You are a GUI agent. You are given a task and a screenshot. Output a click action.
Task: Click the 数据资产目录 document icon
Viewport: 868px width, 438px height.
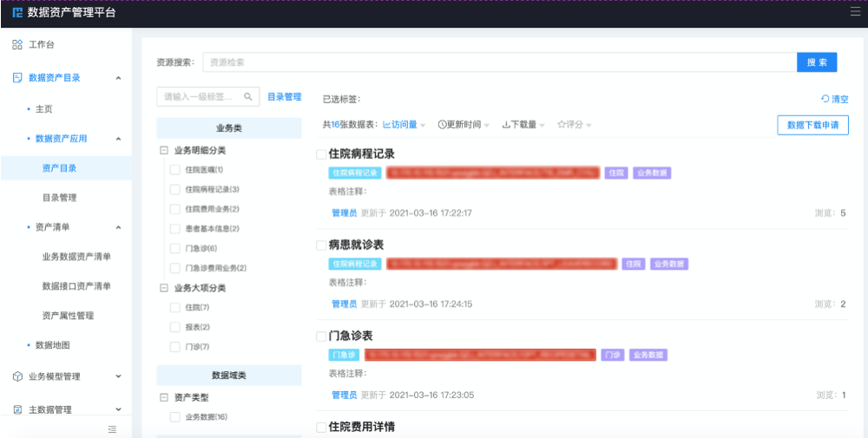click(x=17, y=78)
